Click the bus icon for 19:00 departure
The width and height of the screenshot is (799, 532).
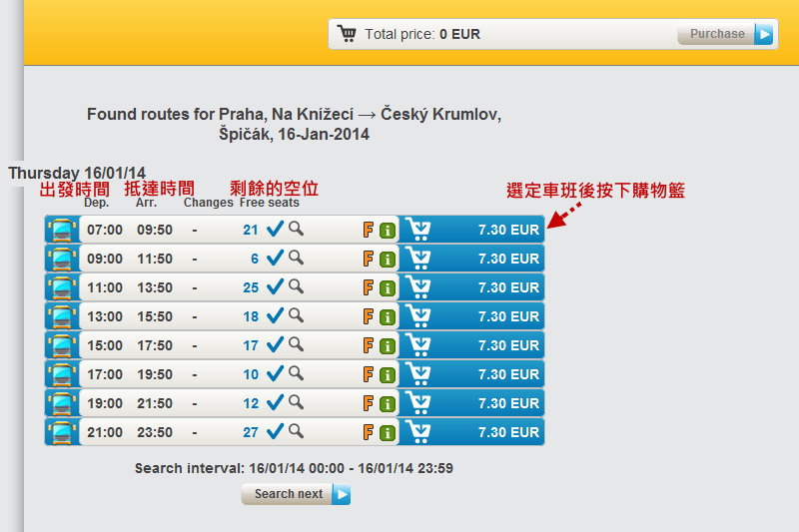(x=62, y=403)
